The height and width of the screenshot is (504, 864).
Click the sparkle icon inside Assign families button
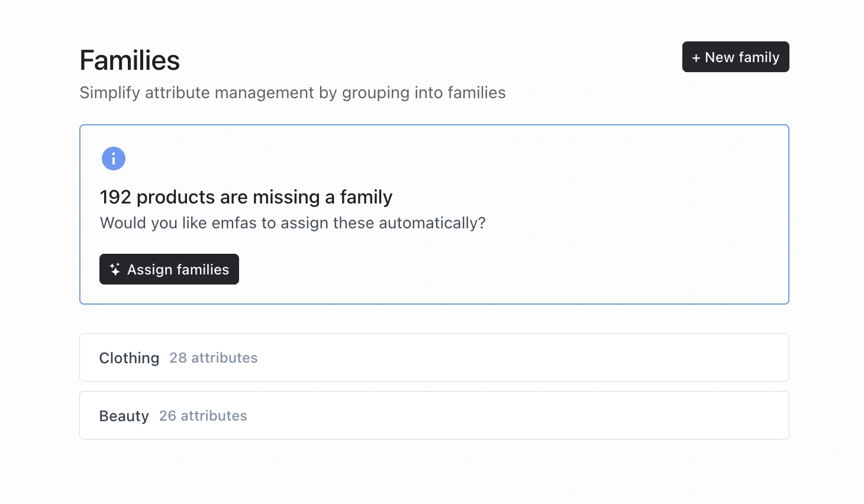pyautogui.click(x=114, y=269)
